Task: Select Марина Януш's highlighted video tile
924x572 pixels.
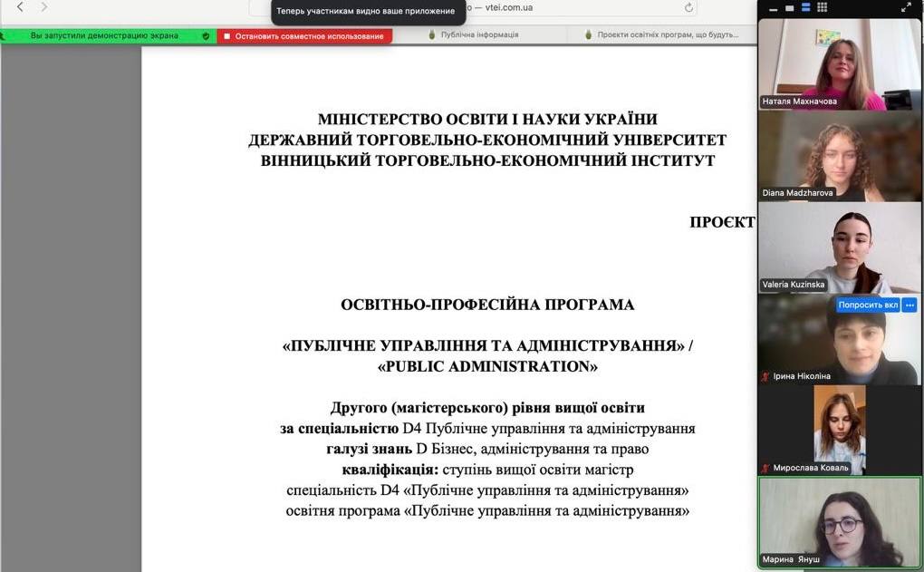Action: (x=839, y=521)
